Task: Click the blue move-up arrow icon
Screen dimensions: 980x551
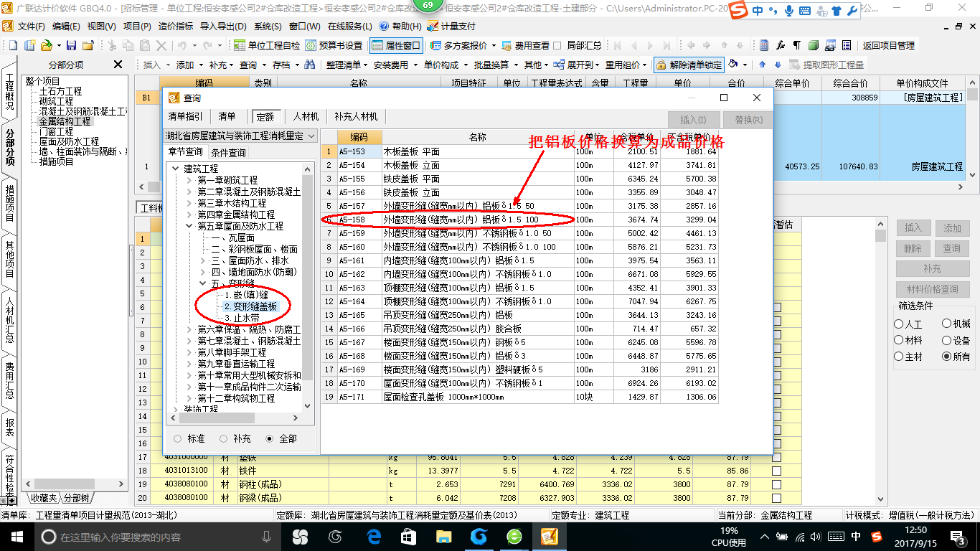Action: 762,65
